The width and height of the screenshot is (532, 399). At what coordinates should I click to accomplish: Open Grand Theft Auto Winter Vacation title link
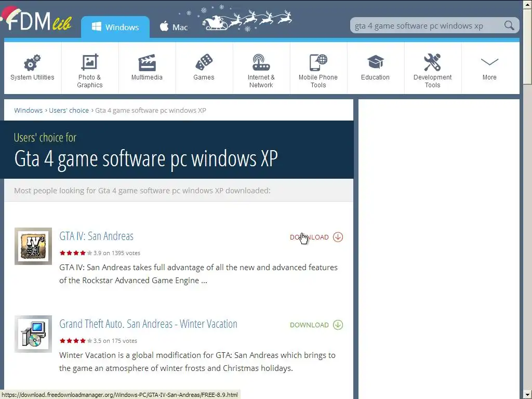(x=148, y=324)
